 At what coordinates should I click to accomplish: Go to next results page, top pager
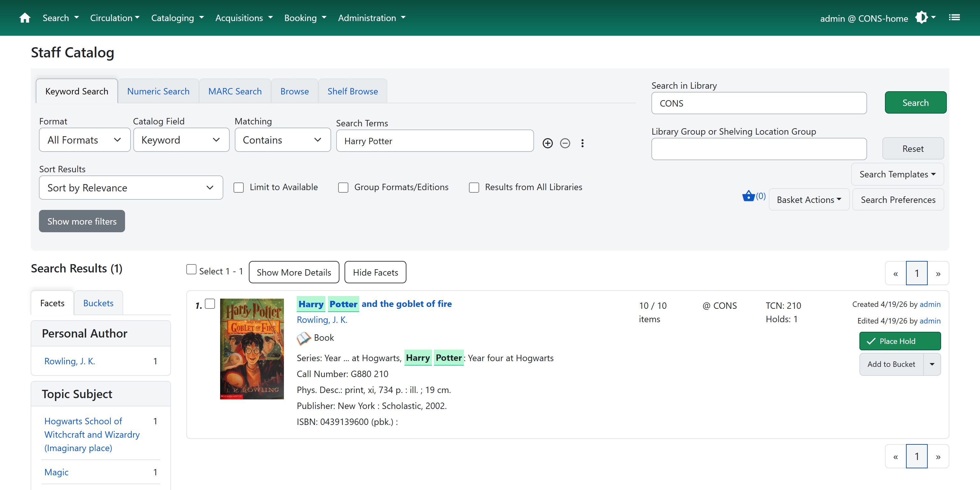click(x=938, y=273)
